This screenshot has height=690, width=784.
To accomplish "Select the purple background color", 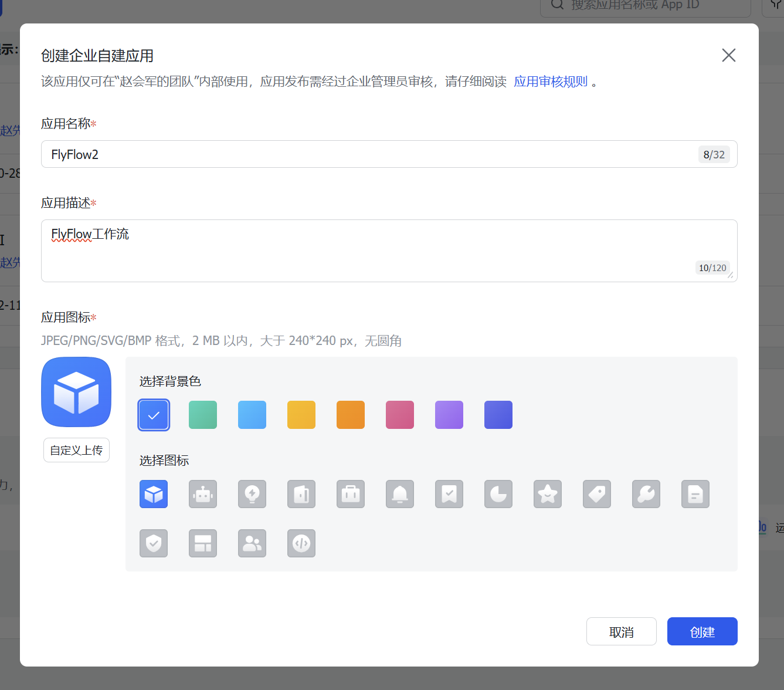I will [x=449, y=415].
